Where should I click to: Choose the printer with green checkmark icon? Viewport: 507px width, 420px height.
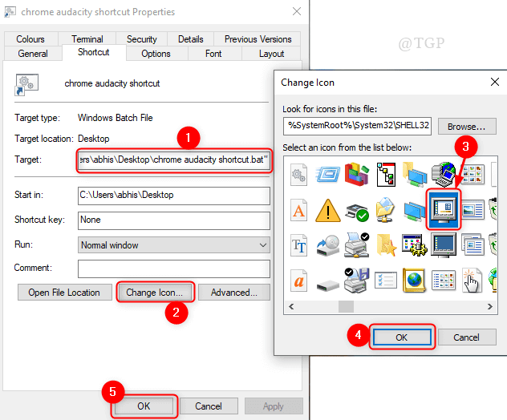point(357,212)
